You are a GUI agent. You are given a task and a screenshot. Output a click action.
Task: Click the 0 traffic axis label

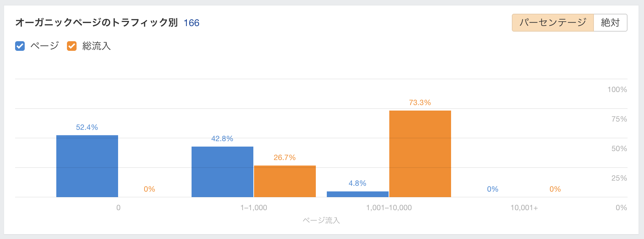coord(118,208)
